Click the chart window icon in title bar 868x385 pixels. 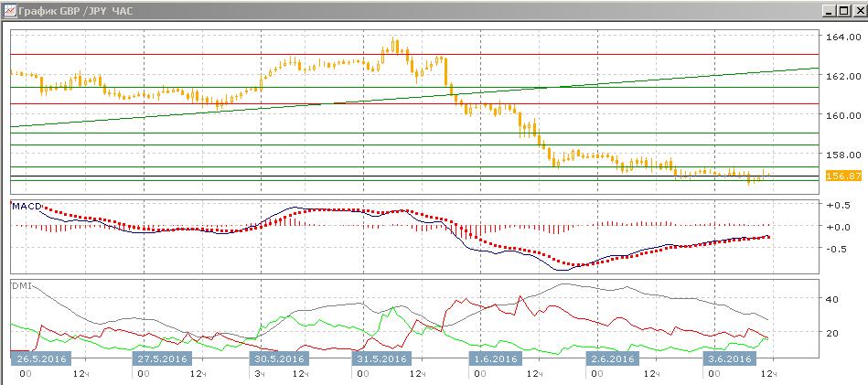coord(9,10)
